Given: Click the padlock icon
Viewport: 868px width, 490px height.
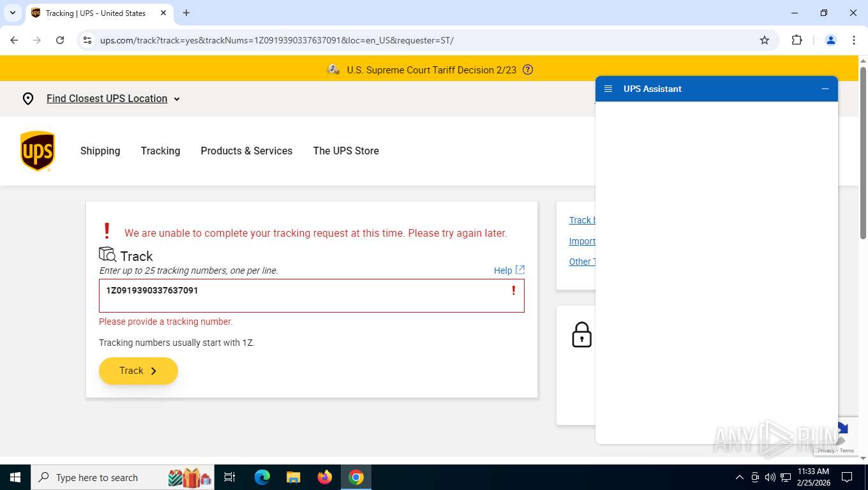Looking at the screenshot, I should [581, 335].
